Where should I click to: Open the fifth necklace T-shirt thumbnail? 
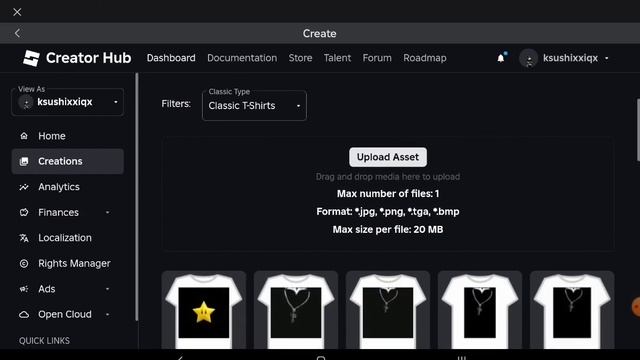coord(572,310)
